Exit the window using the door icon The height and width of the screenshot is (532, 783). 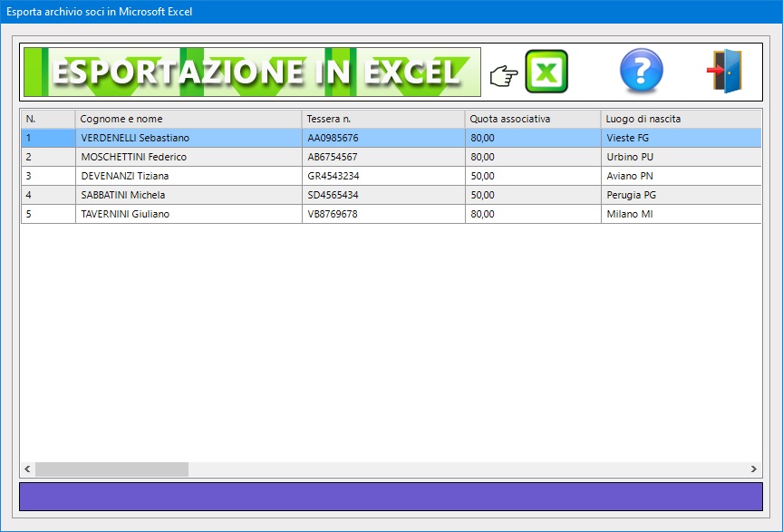click(725, 71)
